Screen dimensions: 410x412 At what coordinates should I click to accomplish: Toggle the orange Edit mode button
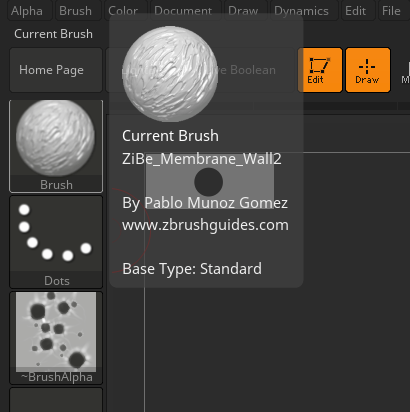tap(320, 70)
